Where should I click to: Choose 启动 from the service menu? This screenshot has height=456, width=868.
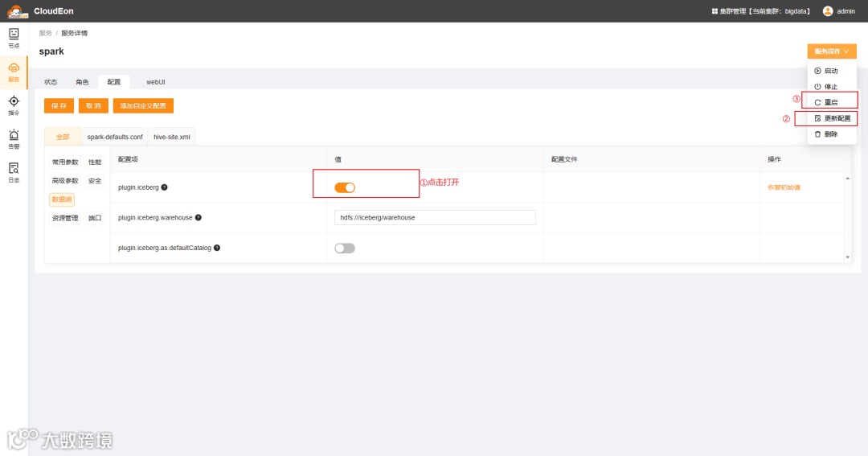[832, 71]
